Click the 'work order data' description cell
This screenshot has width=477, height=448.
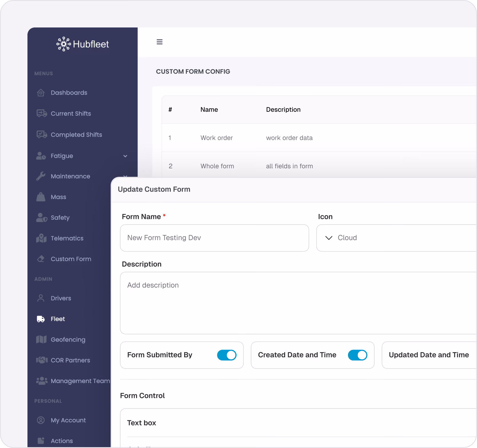289,138
